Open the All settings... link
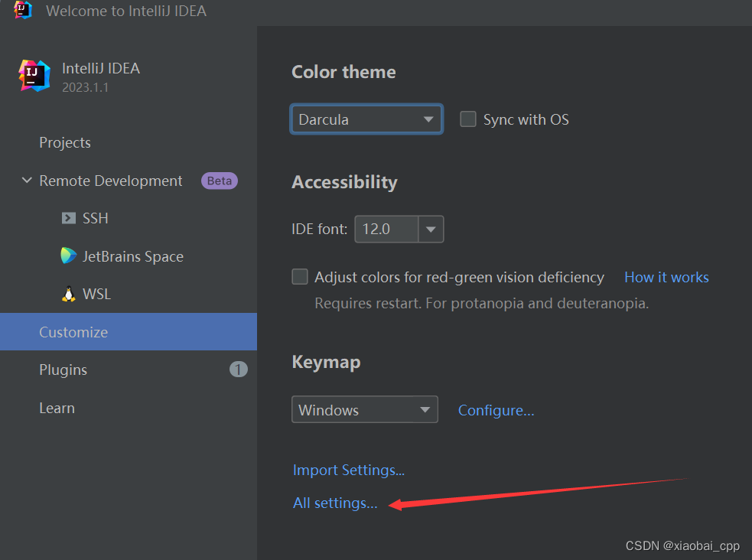This screenshot has width=752, height=560. pyautogui.click(x=335, y=503)
